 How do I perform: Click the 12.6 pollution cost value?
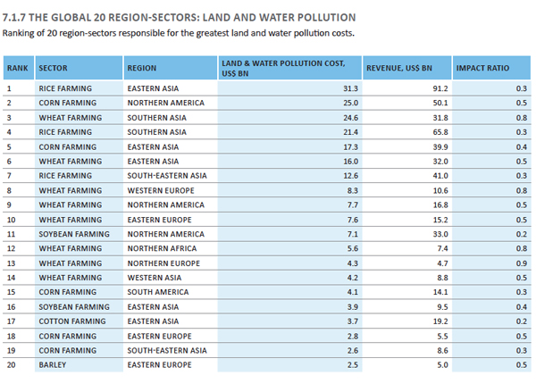[350, 176]
